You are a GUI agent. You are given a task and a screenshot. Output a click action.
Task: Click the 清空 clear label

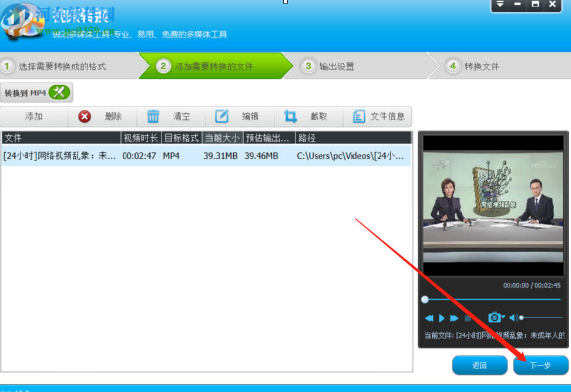point(182,116)
